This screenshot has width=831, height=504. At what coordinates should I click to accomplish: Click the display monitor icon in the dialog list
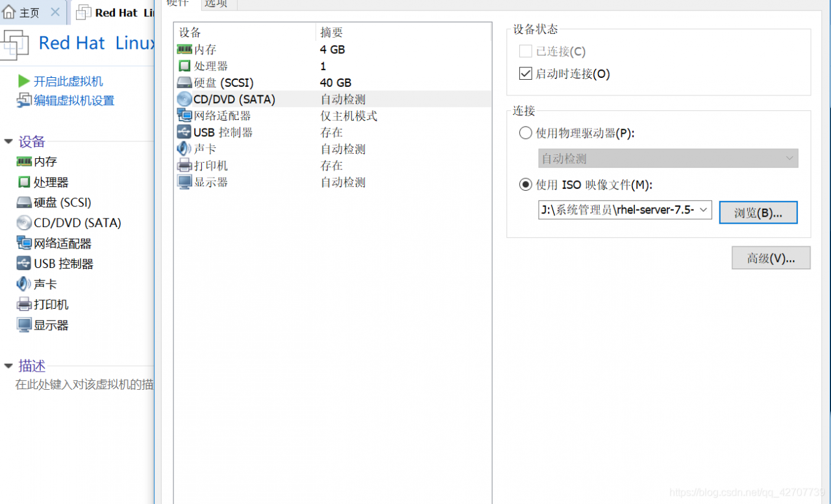click(x=184, y=182)
